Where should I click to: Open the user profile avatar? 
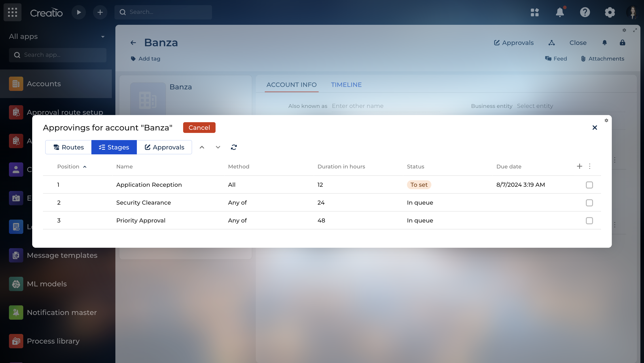coord(633,12)
